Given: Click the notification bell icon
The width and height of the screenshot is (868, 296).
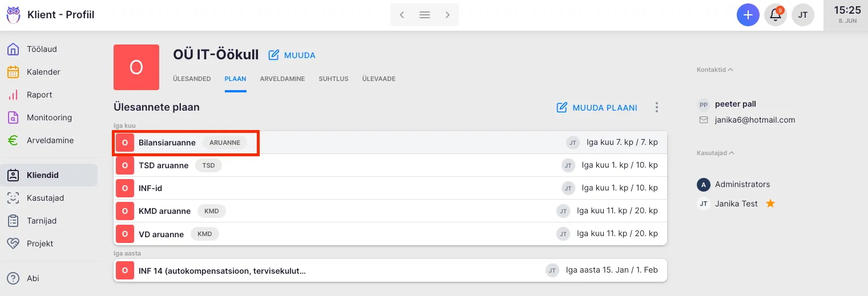Looking at the screenshot, I should click(776, 15).
